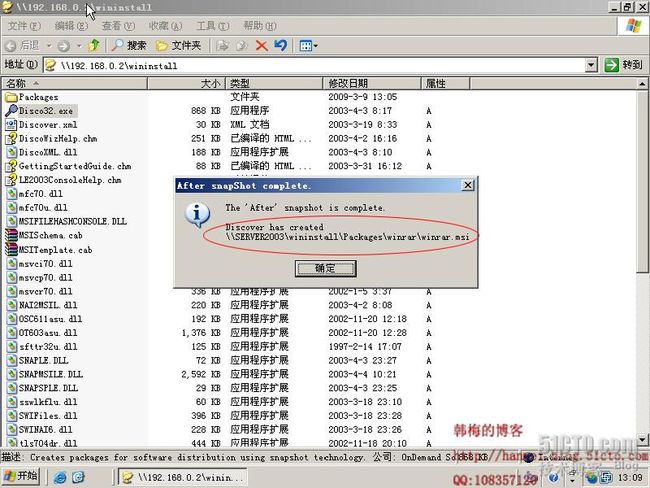Select the file name SNAPMSILE.DLL
This screenshot has height=488, width=650.
click(x=51, y=374)
